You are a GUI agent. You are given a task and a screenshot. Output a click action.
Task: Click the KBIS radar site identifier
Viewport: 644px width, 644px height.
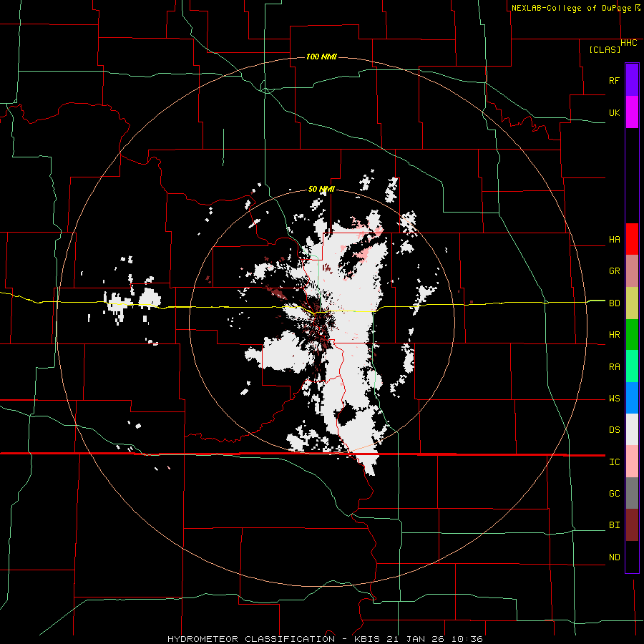(366, 639)
